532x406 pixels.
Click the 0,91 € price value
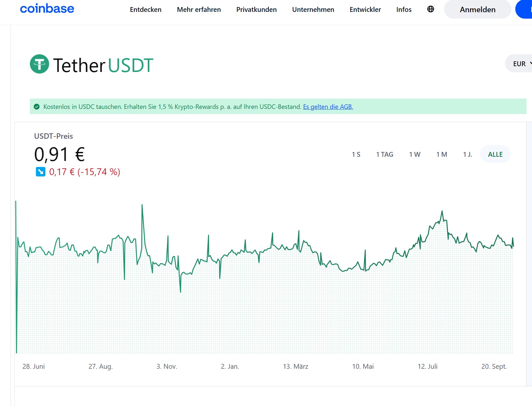(59, 154)
